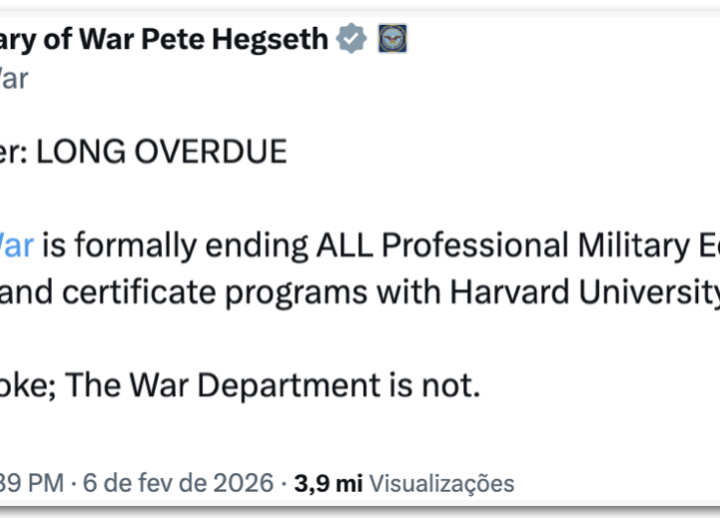Image resolution: width=720 pixels, height=518 pixels.
Task: Open the blue "War" mention link
Action: coord(17,245)
